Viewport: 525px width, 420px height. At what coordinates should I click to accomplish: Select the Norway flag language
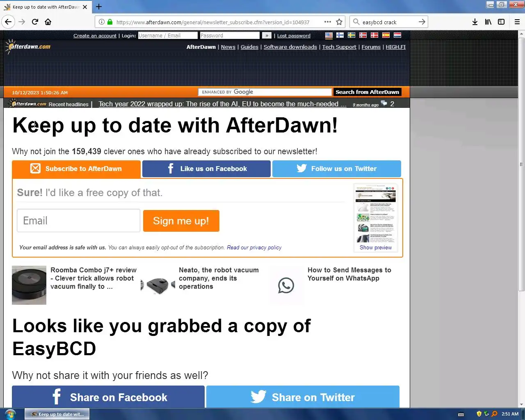pos(363,35)
